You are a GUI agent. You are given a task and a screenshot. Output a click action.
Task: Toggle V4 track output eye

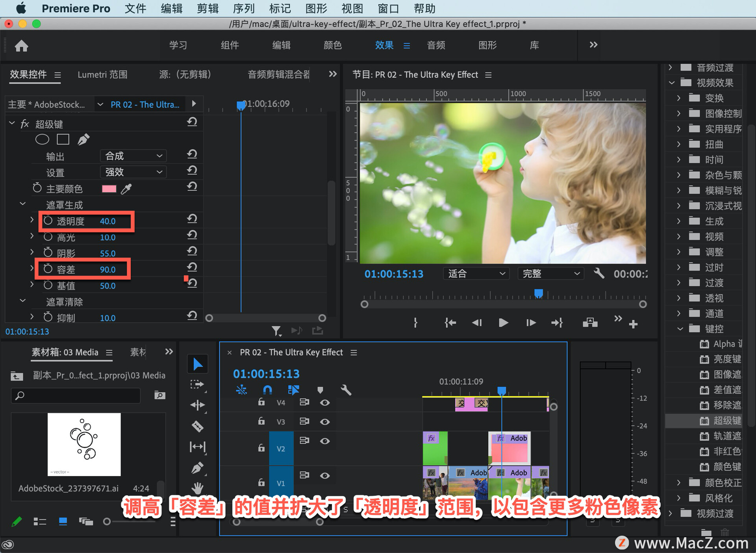[325, 403]
